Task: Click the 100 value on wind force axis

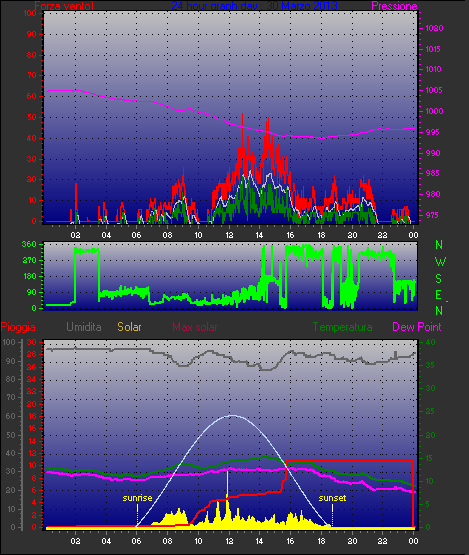Action: [30, 13]
